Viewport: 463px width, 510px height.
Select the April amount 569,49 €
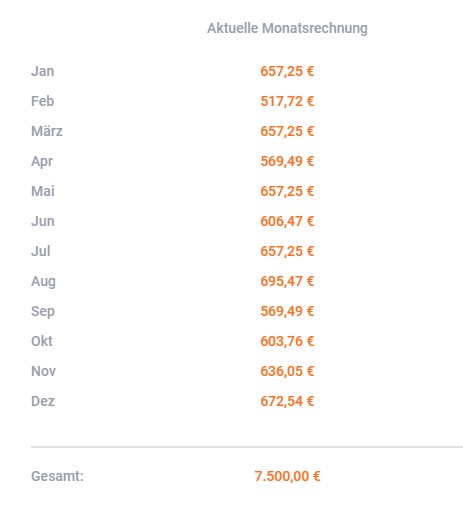pos(287,161)
